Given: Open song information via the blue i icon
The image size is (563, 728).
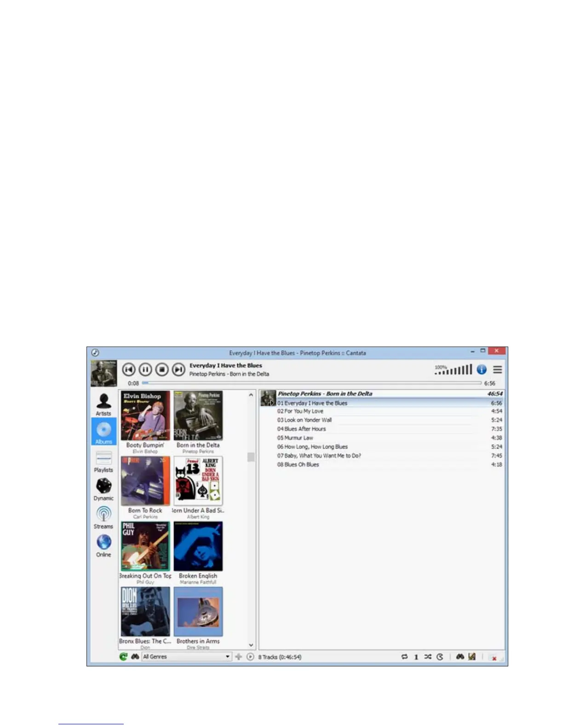Looking at the screenshot, I should pos(482,370).
